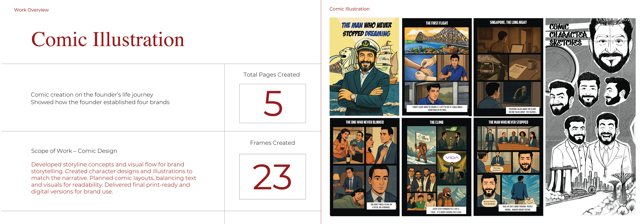The height and width of the screenshot is (224, 644).
Task: Select 'The Climb' comic page
Action: 437,167
